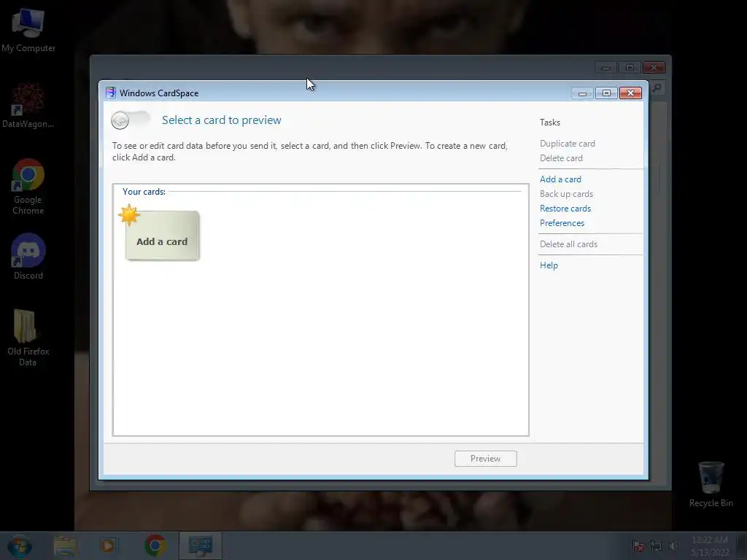Click Duplicate card task
The image size is (747, 560).
click(568, 144)
